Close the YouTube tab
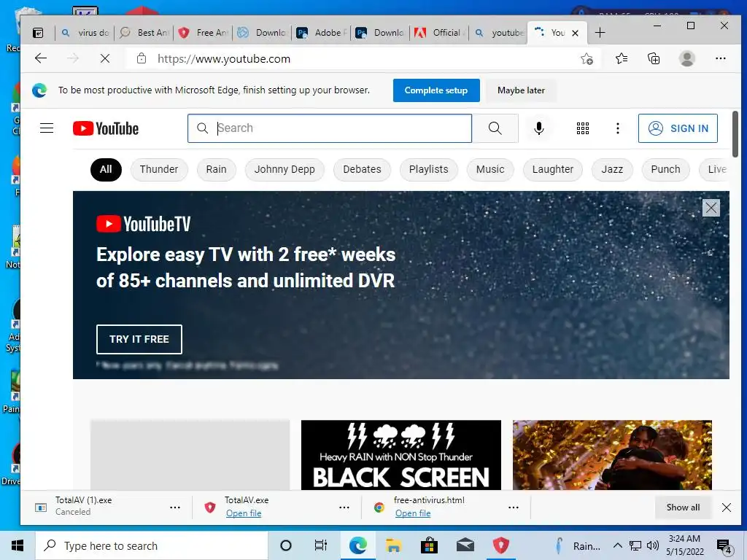 click(575, 33)
